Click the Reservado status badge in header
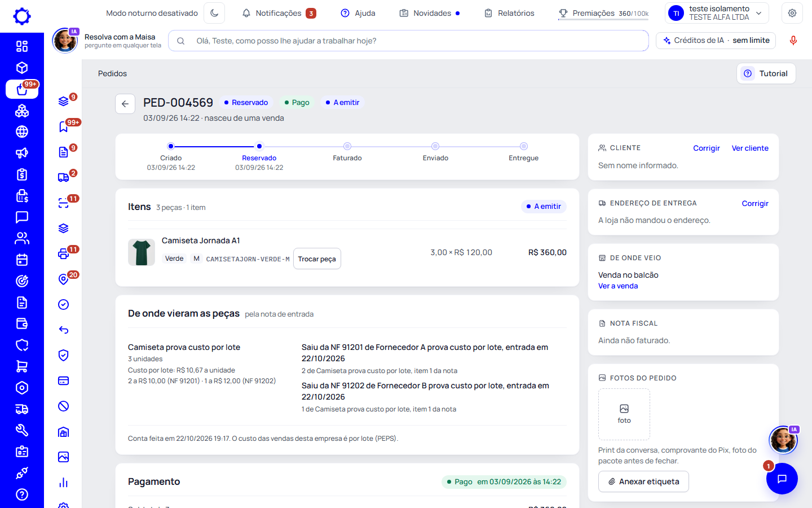Viewport: 812px width, 508px height. [x=246, y=102]
